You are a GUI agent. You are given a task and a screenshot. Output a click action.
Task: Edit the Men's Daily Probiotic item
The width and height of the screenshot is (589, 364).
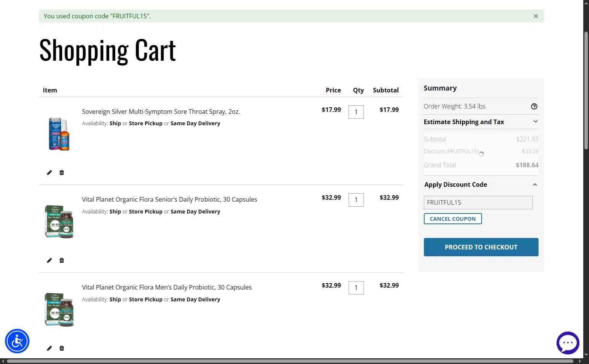pyautogui.click(x=49, y=348)
